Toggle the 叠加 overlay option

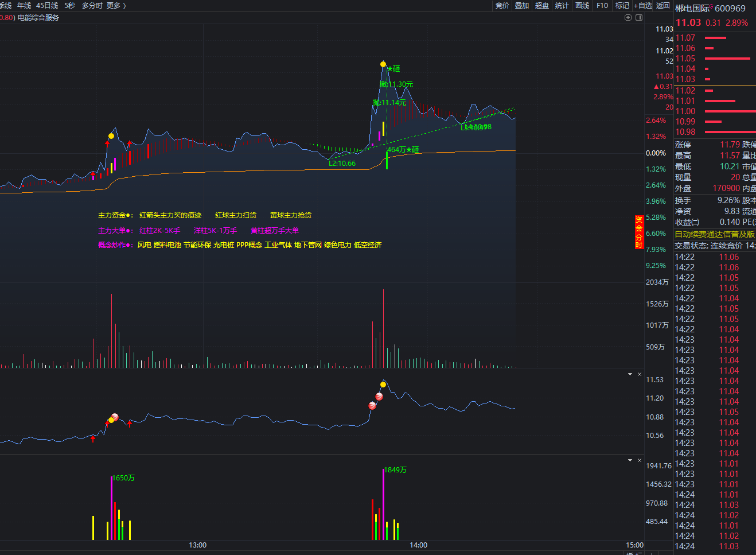pos(522,6)
